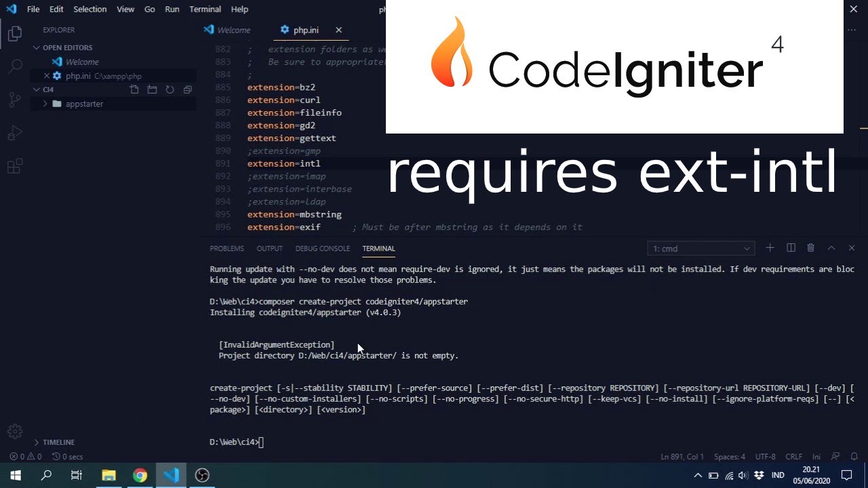Switch to the Welcome editor tab
Screen dimensions: 868x488
(x=228, y=30)
